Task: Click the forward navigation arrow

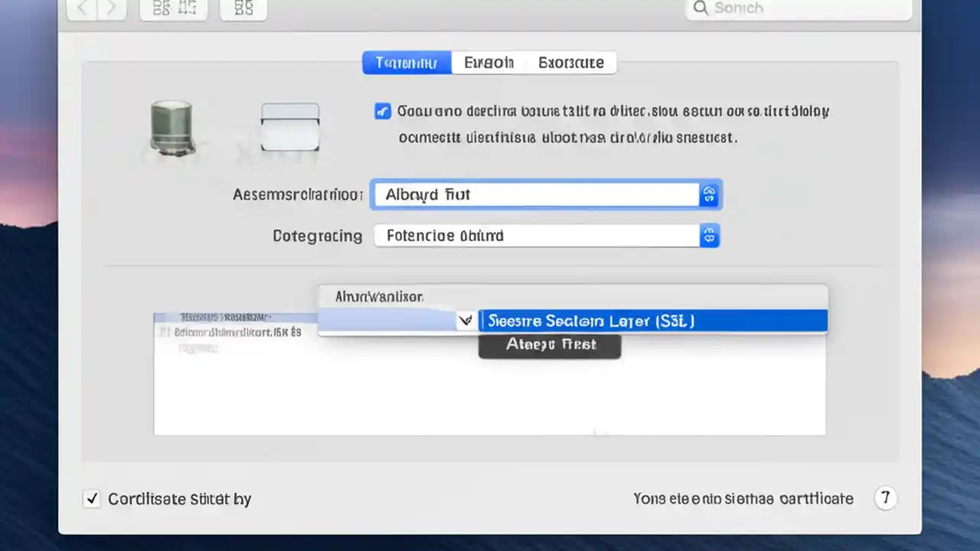Action: click(x=110, y=8)
